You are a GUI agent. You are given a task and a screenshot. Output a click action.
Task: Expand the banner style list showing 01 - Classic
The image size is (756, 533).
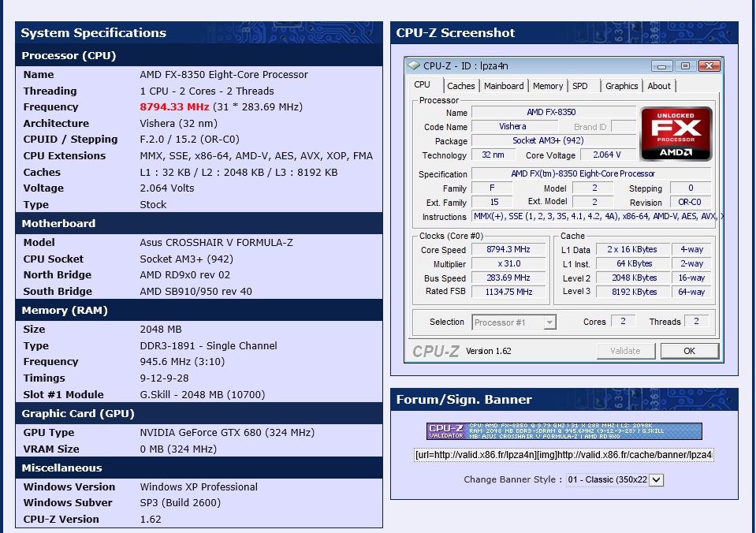point(658,479)
